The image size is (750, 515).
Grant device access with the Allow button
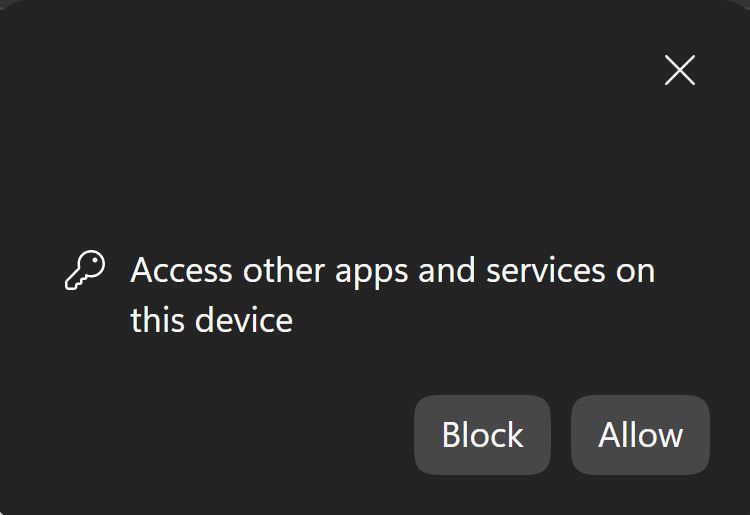[x=640, y=435]
